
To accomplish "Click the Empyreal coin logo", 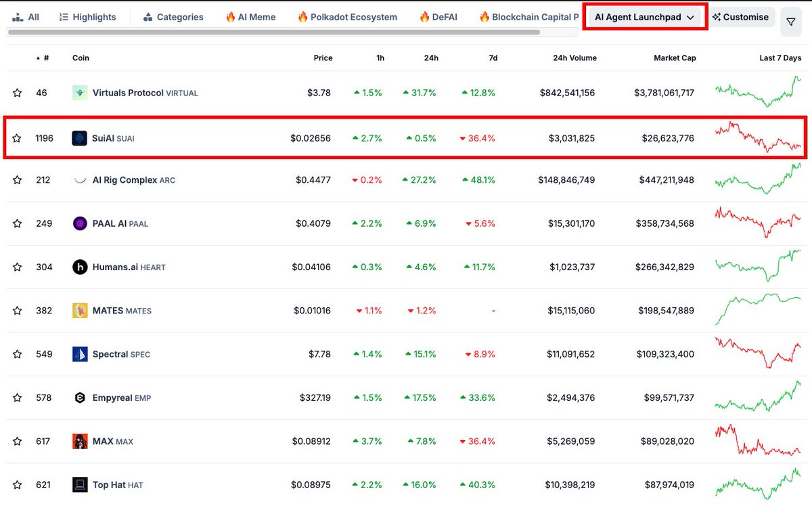I will pyautogui.click(x=80, y=397).
